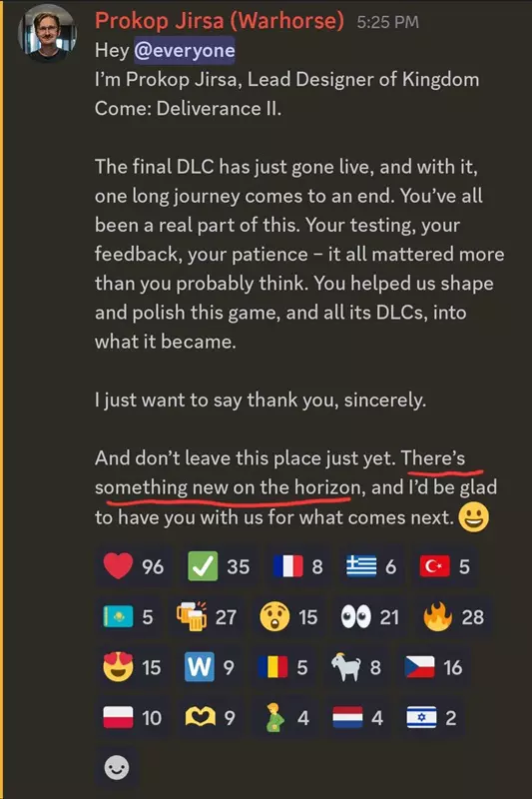The width and height of the screenshot is (532, 799).
Task: Add the French flag reaction
Action: pos(297,566)
